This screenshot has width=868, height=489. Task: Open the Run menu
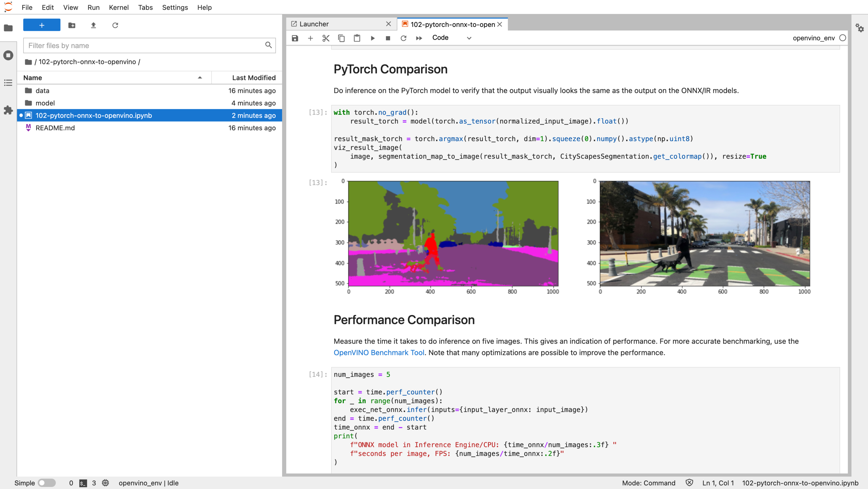click(93, 7)
